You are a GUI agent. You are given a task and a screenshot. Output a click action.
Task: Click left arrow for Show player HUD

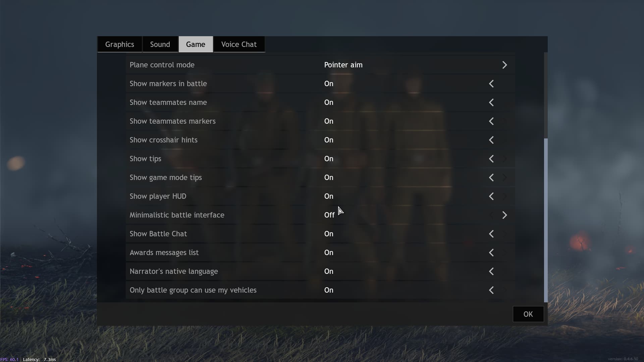[x=491, y=196]
